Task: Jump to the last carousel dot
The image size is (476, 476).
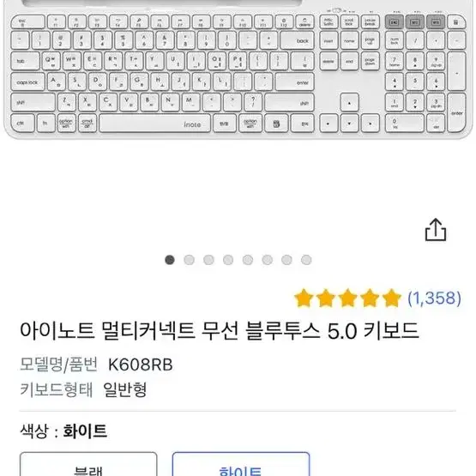Action: click(x=306, y=260)
